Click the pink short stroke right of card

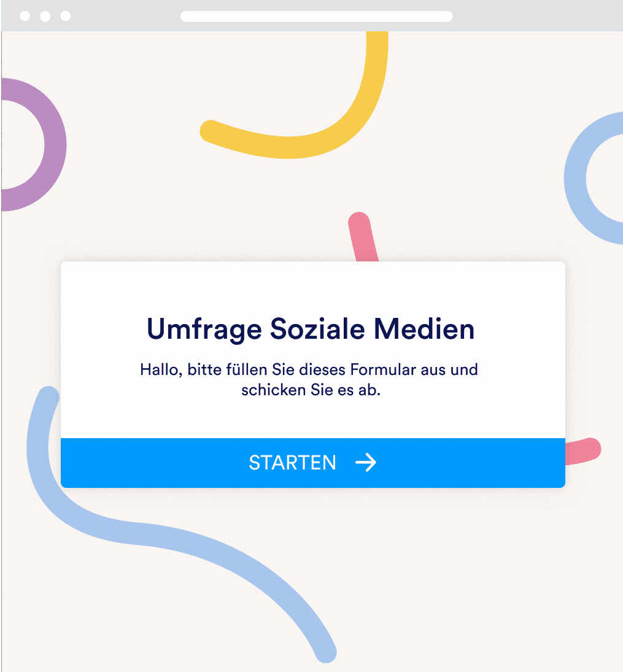point(583,451)
